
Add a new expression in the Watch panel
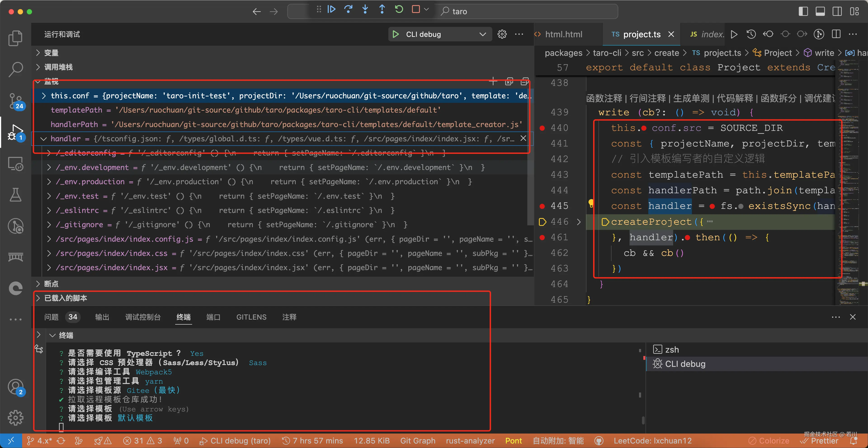tap(493, 81)
